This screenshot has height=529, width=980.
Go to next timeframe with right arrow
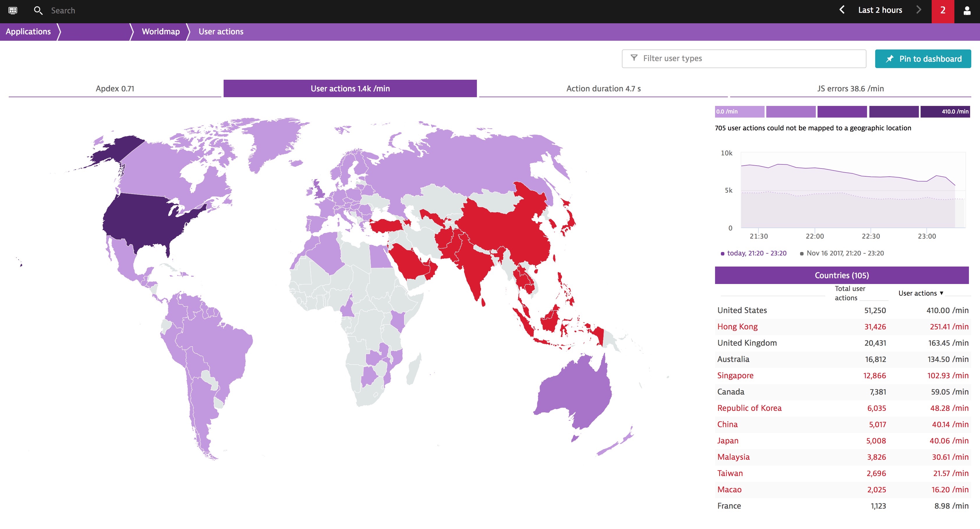click(919, 10)
